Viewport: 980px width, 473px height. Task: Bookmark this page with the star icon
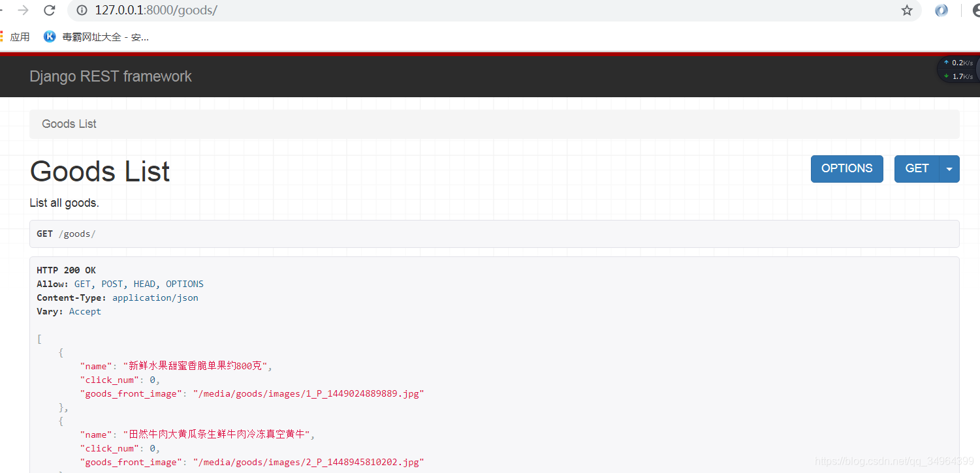tap(907, 10)
